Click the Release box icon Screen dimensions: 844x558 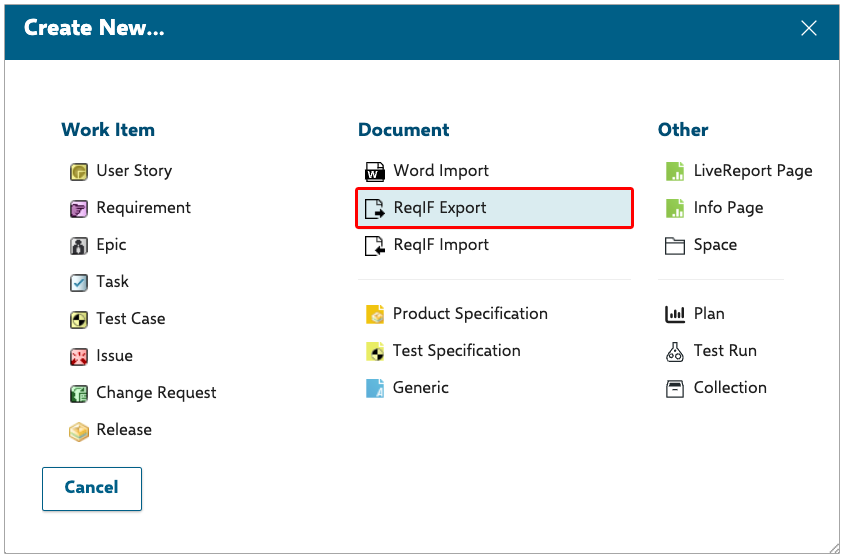(79, 431)
